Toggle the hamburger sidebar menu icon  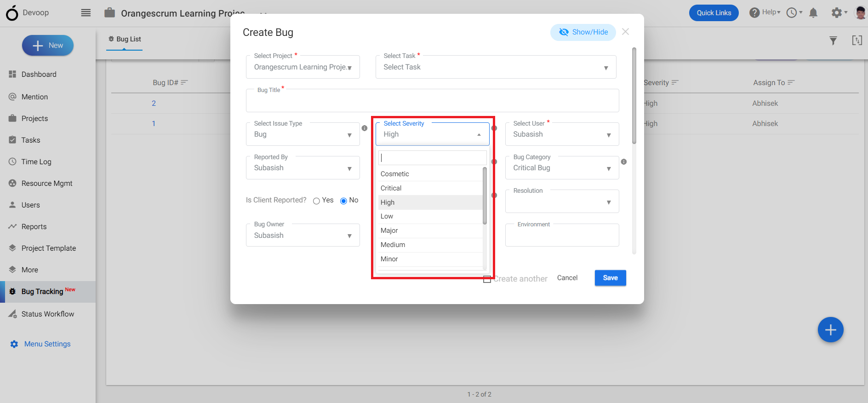point(86,12)
